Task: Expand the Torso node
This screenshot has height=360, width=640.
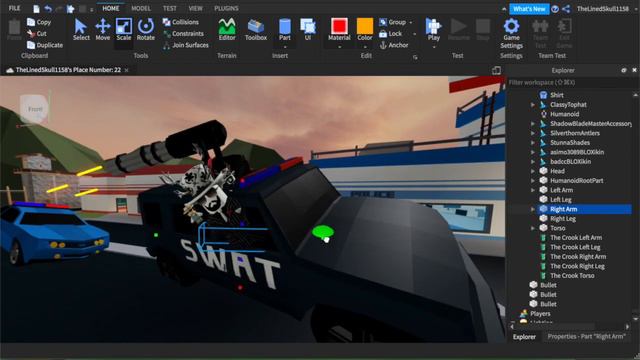Action: coord(533,228)
